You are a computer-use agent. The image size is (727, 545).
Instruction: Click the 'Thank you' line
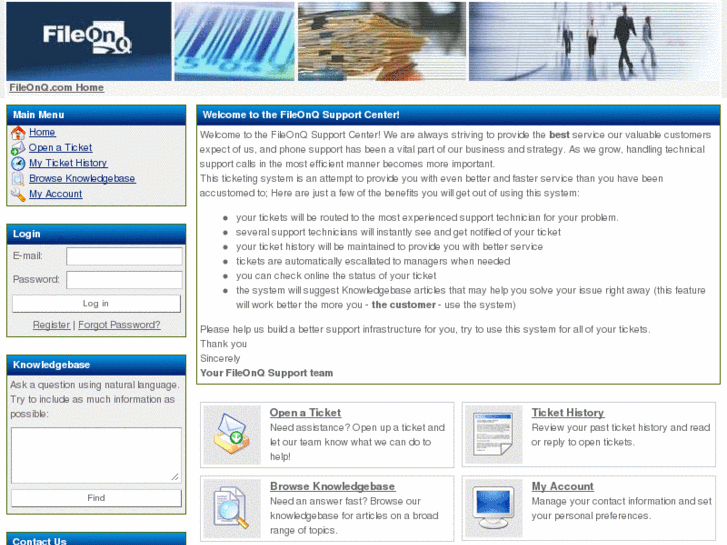[x=223, y=344]
